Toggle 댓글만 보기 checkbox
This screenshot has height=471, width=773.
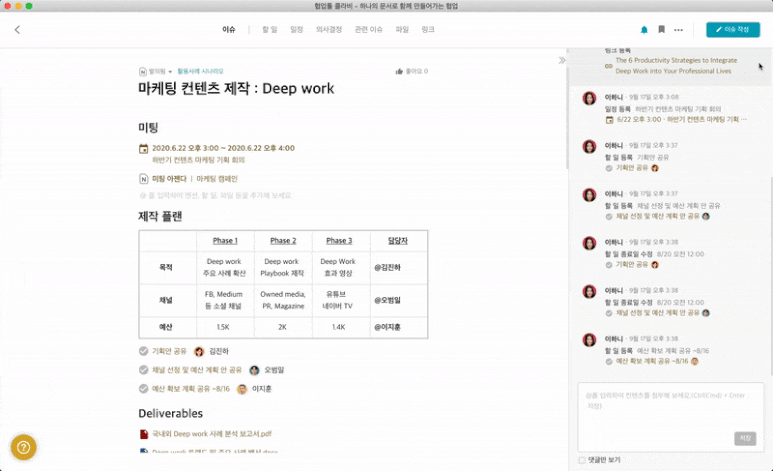582,460
